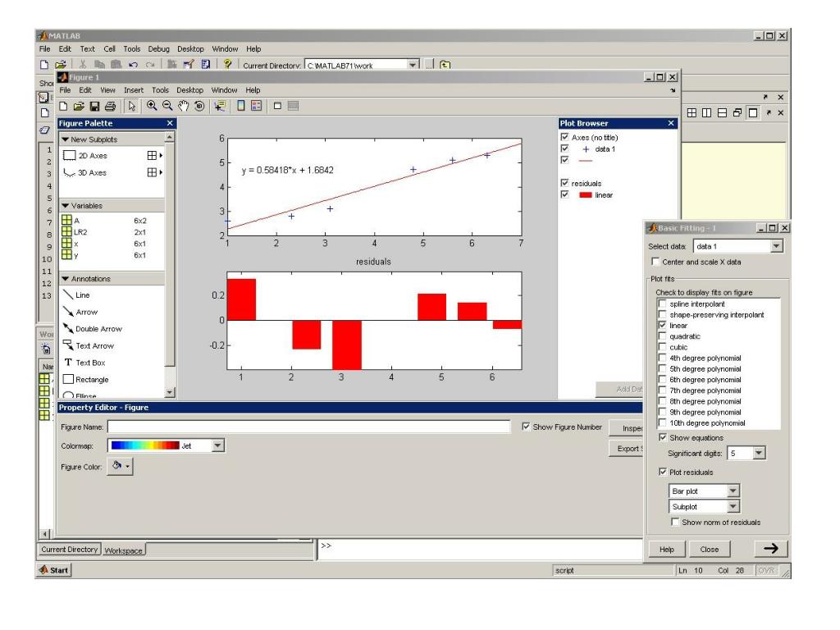
Task: Click New Figure icon in Figure toolbar
Action: pyautogui.click(x=63, y=106)
